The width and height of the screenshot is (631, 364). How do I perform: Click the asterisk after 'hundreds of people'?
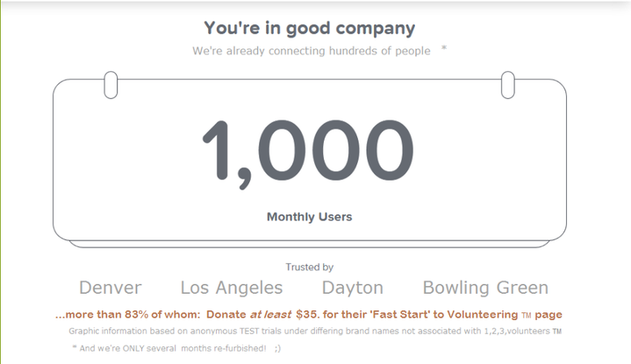tap(444, 48)
